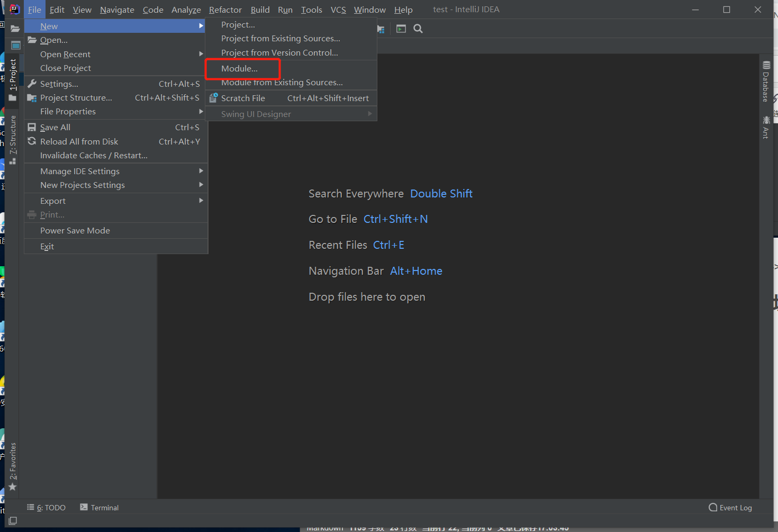Image resolution: width=778 pixels, height=532 pixels.
Task: Open the Analyze menu
Action: tap(186, 10)
